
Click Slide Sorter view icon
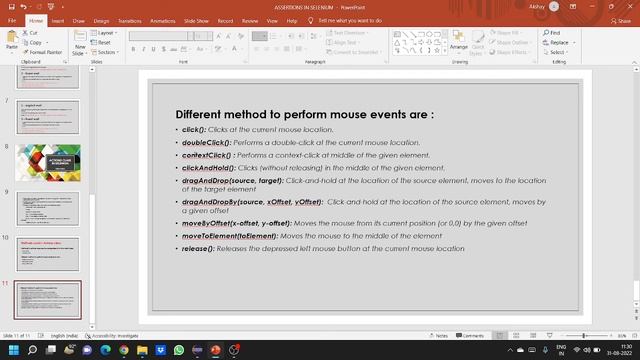click(x=516, y=336)
